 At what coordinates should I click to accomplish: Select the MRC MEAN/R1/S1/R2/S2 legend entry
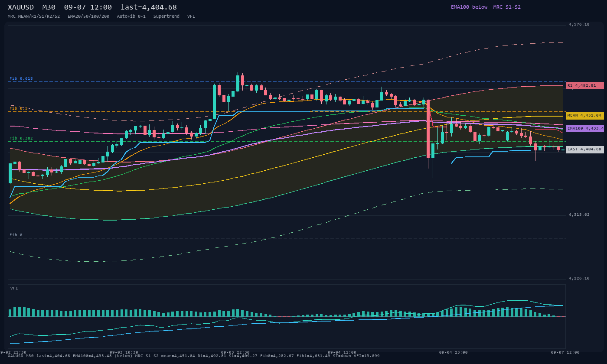(34, 16)
